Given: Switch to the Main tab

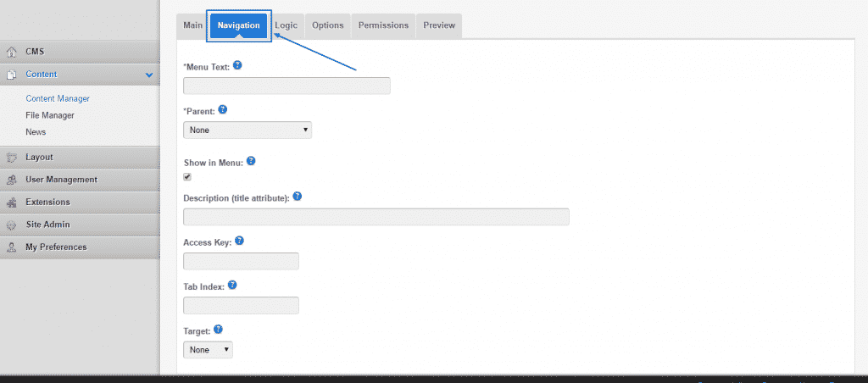Looking at the screenshot, I should (x=193, y=25).
